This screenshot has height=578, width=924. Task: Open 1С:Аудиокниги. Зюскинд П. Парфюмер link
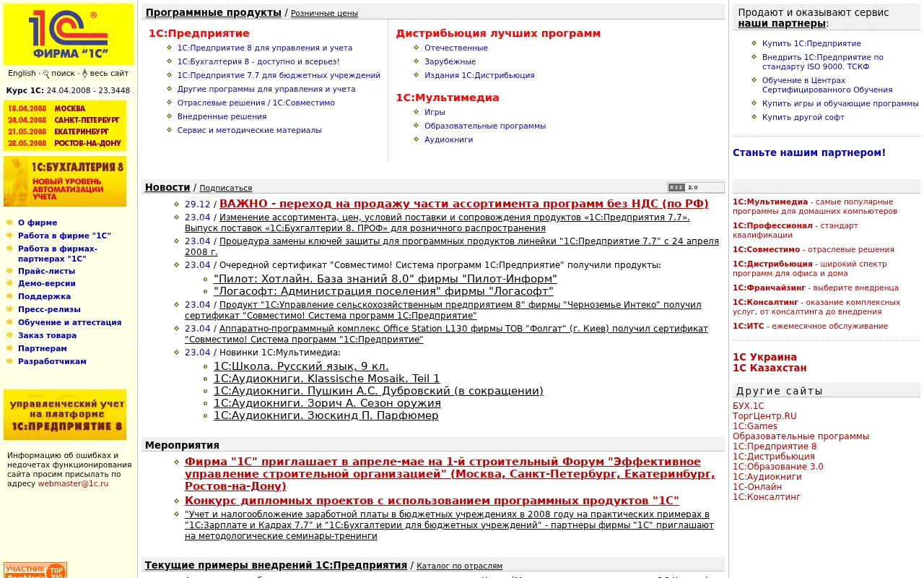click(326, 415)
